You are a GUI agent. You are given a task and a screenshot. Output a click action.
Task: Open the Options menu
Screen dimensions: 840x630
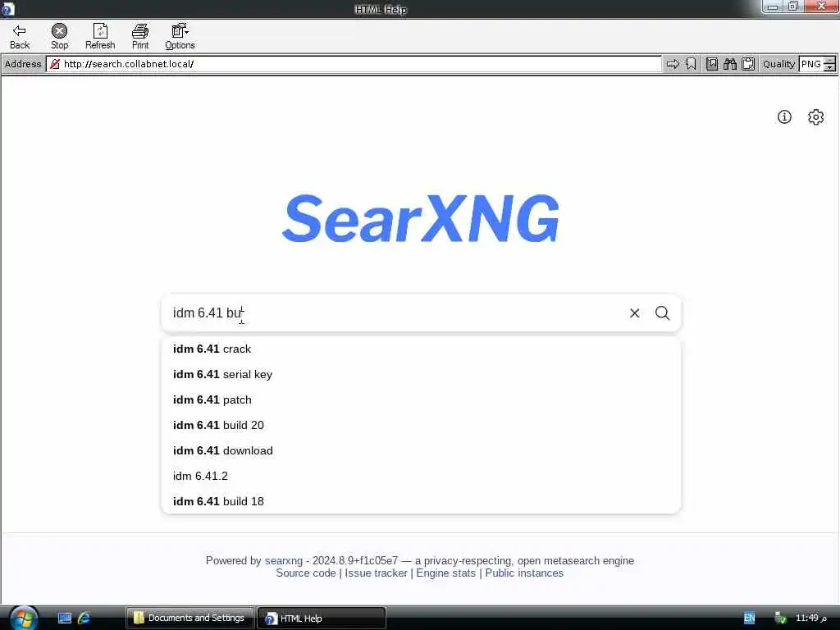point(180,36)
